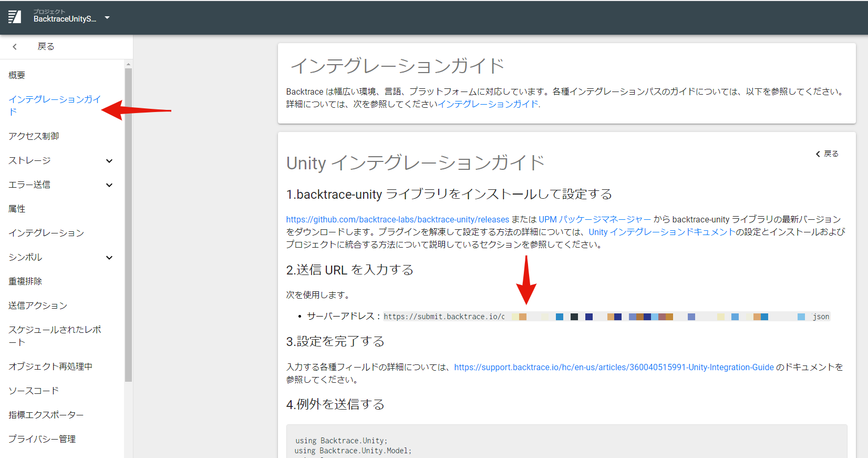Click the 'using Backtrace.Unity.Model;' code line
This screenshot has height=458, width=868.
pyautogui.click(x=353, y=451)
